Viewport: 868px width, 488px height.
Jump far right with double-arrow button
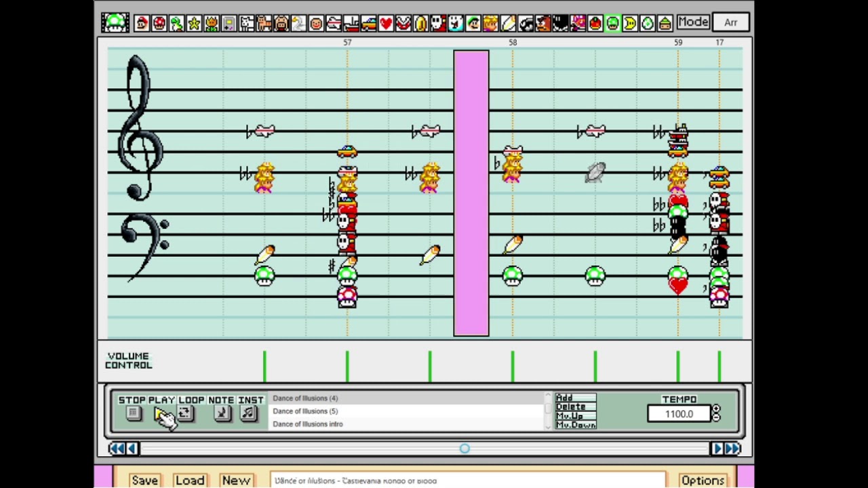[733, 449]
